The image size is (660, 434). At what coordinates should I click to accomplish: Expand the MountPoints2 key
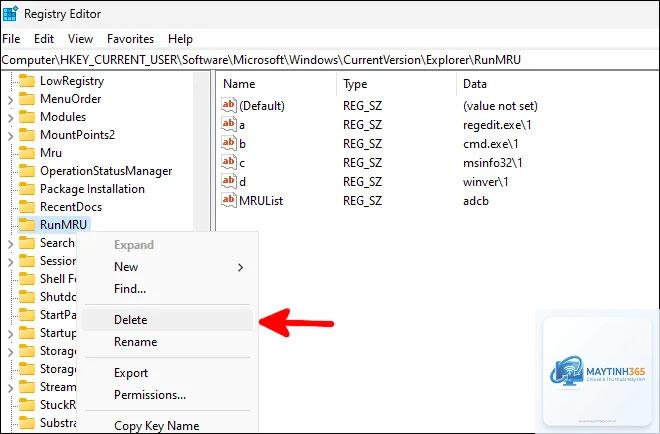click(x=11, y=136)
